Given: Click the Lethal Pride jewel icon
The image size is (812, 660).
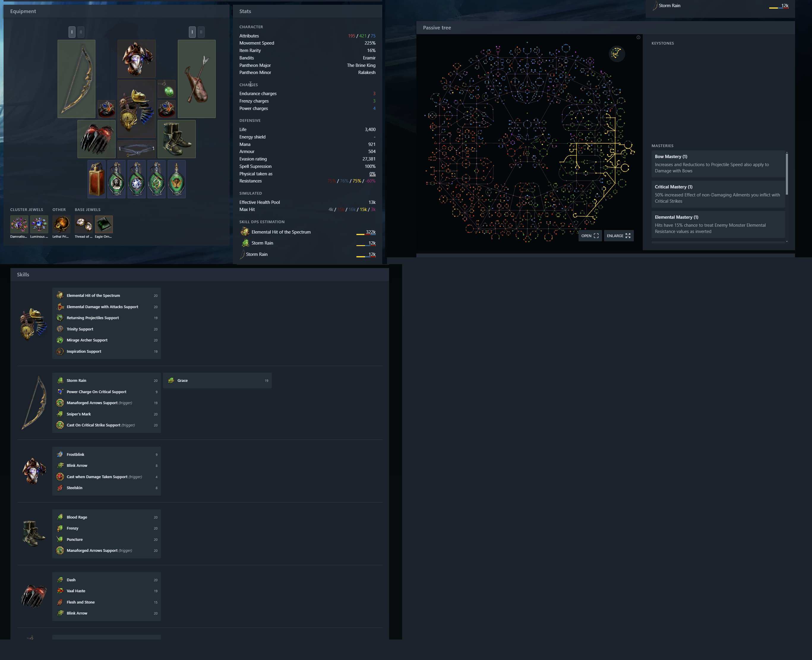Looking at the screenshot, I should pyautogui.click(x=61, y=224).
